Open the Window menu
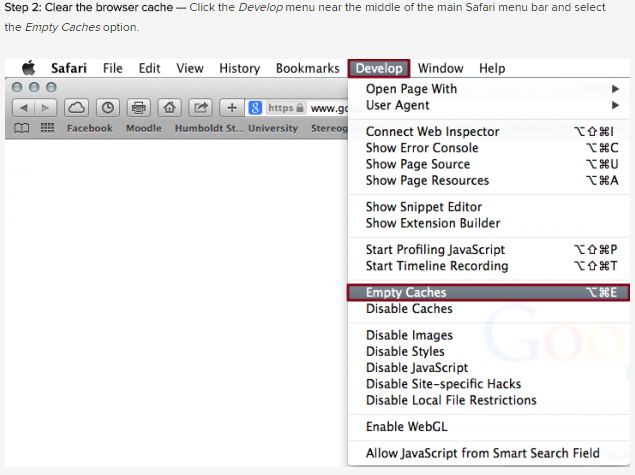 coord(440,68)
